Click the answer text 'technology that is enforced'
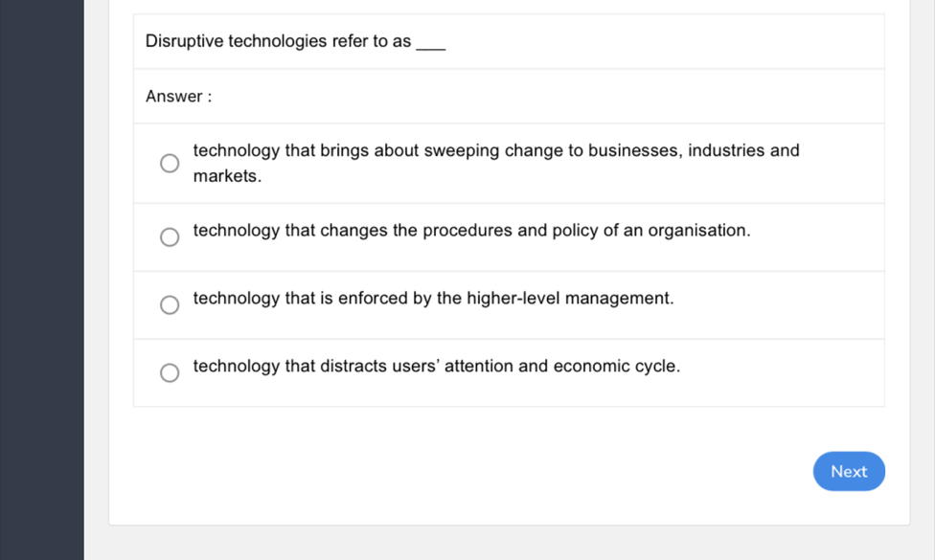 click(x=433, y=299)
